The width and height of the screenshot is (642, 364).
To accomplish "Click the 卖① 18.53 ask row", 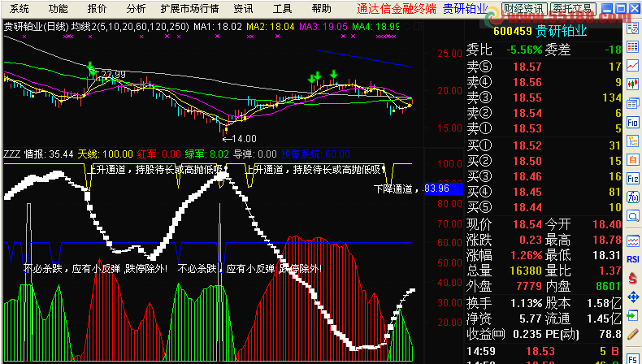I will [x=544, y=128].
